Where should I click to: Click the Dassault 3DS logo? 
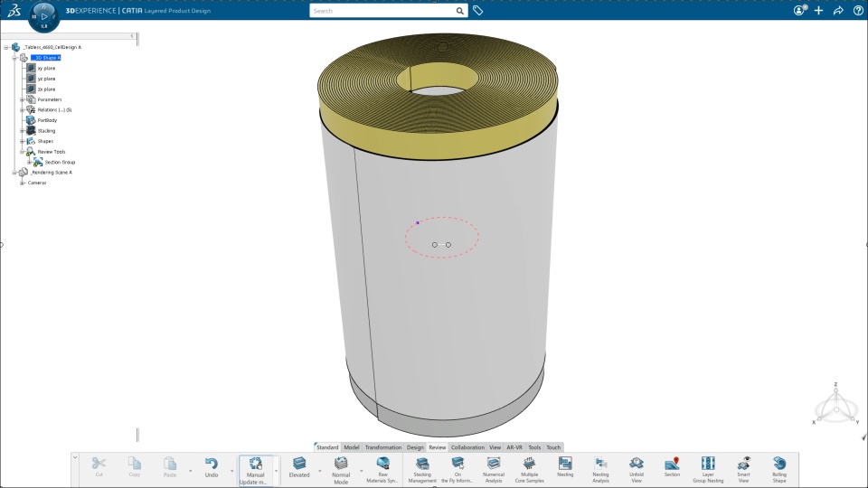click(14, 10)
